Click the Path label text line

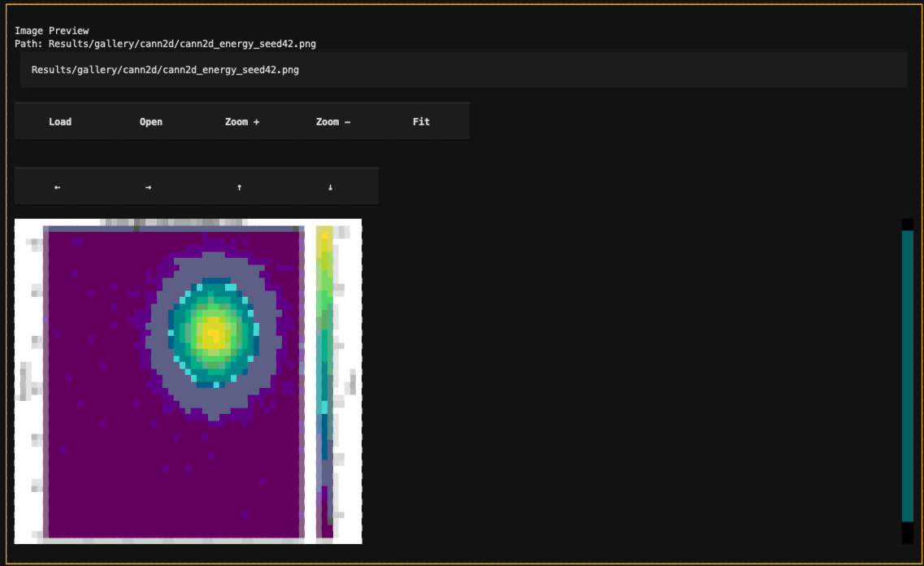pyautogui.click(x=171, y=43)
